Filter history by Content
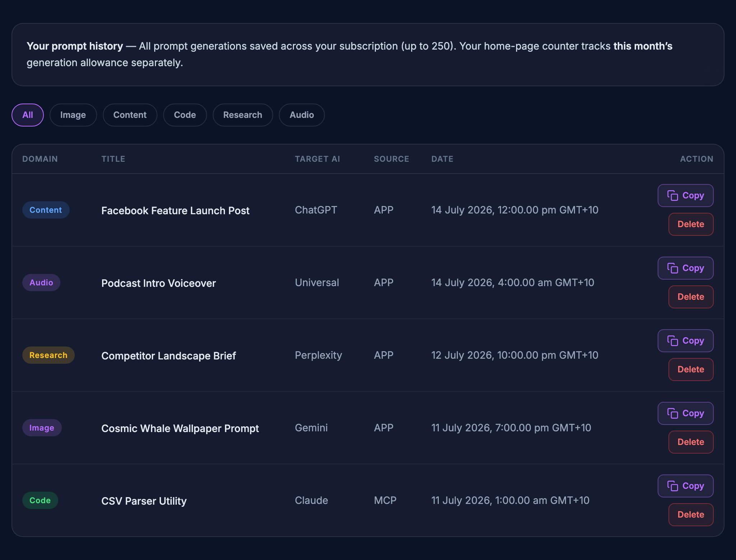 click(x=130, y=115)
